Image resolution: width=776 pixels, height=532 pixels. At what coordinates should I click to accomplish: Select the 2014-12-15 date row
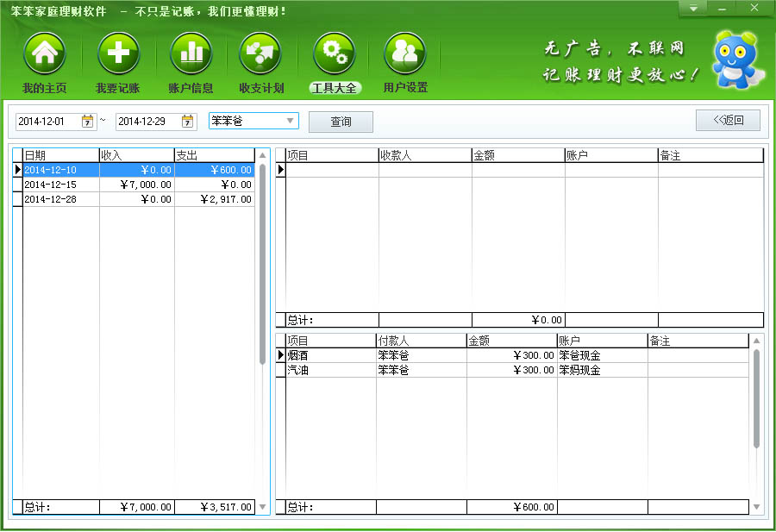(x=60, y=185)
